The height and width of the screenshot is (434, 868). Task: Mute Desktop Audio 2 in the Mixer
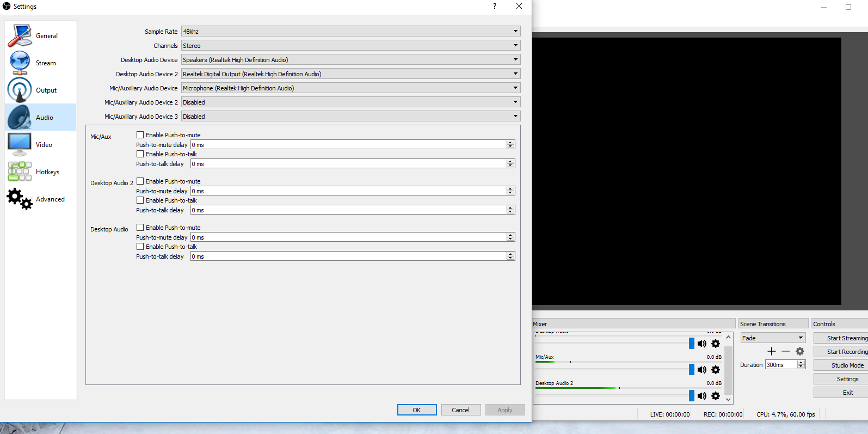click(702, 396)
